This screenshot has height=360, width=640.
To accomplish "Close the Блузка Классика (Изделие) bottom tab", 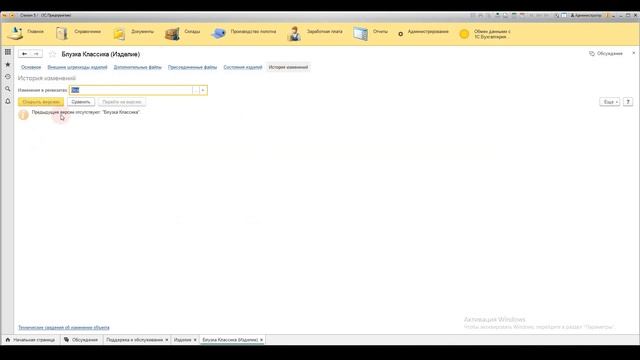I will (262, 340).
